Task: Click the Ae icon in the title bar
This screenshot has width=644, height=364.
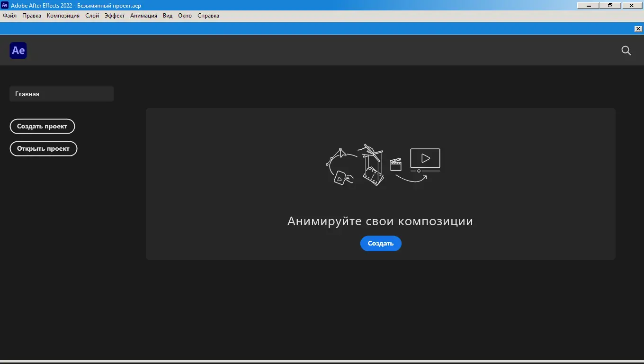Action: click(5, 6)
